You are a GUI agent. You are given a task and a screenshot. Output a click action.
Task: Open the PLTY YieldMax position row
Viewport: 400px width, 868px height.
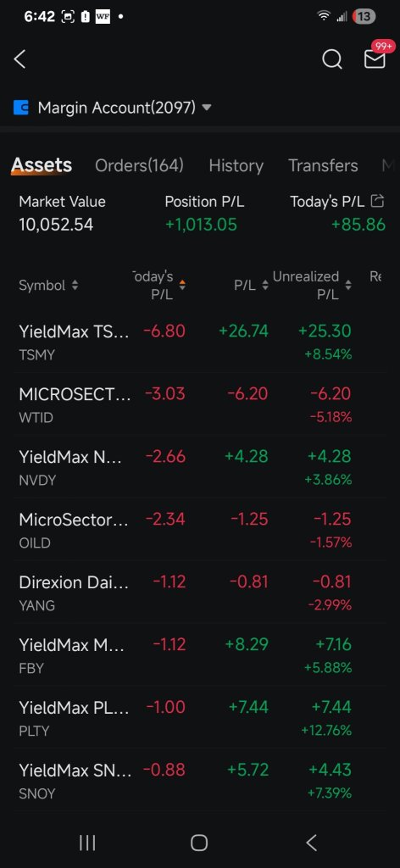click(200, 717)
